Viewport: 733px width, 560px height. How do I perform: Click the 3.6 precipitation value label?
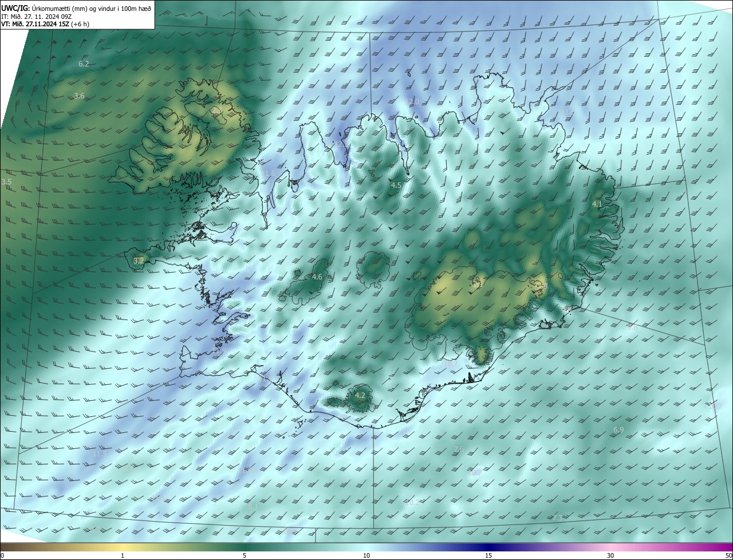tap(80, 96)
